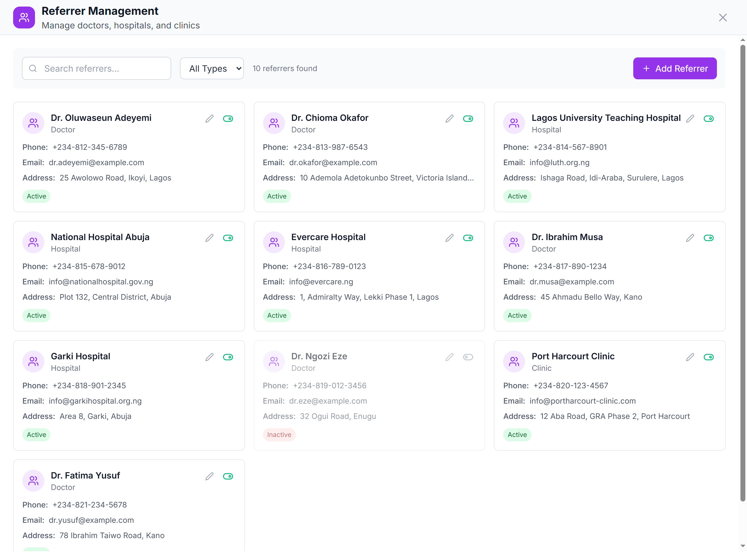Close the Referrer Management dialog

[723, 17]
